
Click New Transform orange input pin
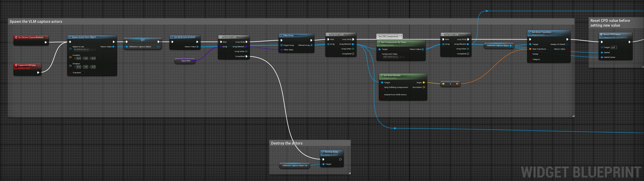coord(530,49)
